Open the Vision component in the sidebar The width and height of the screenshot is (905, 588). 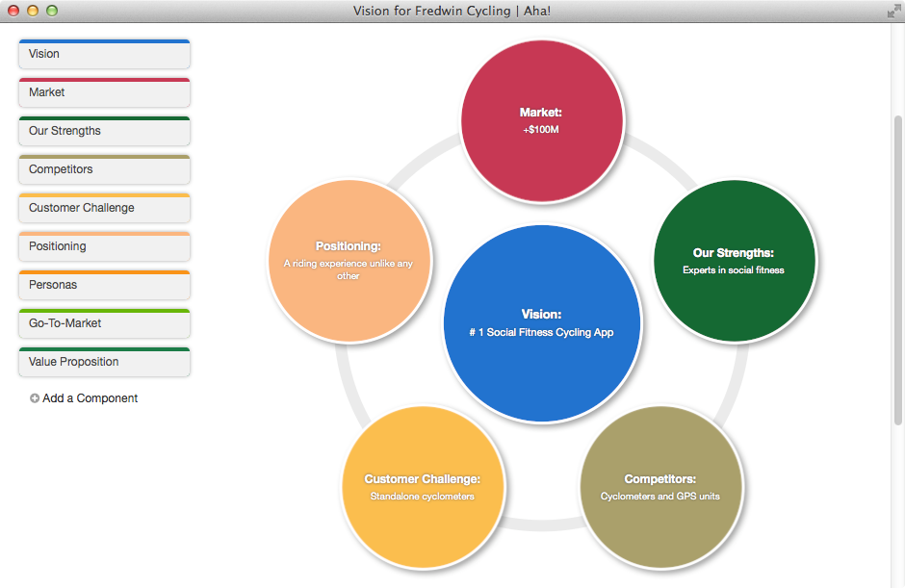coord(103,54)
